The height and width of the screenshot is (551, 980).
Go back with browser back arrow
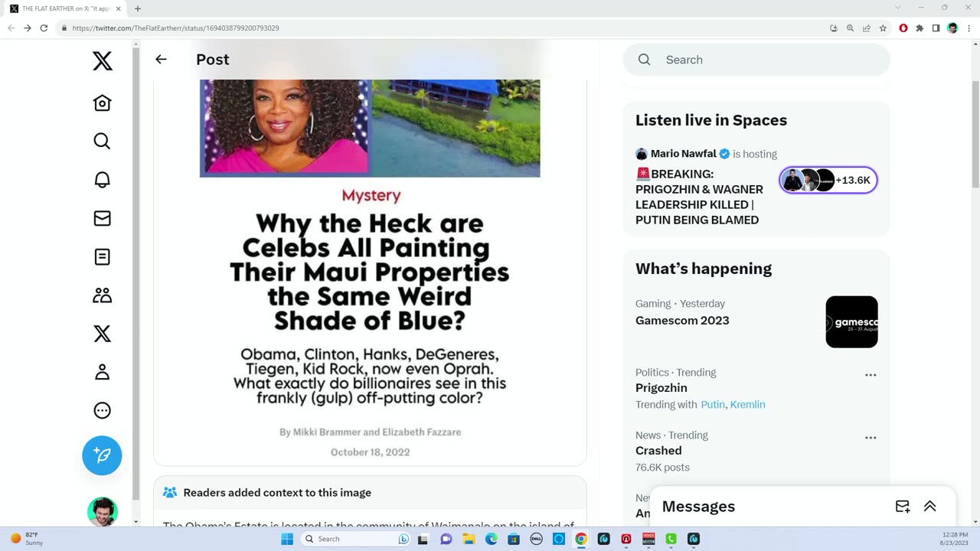[x=11, y=28]
